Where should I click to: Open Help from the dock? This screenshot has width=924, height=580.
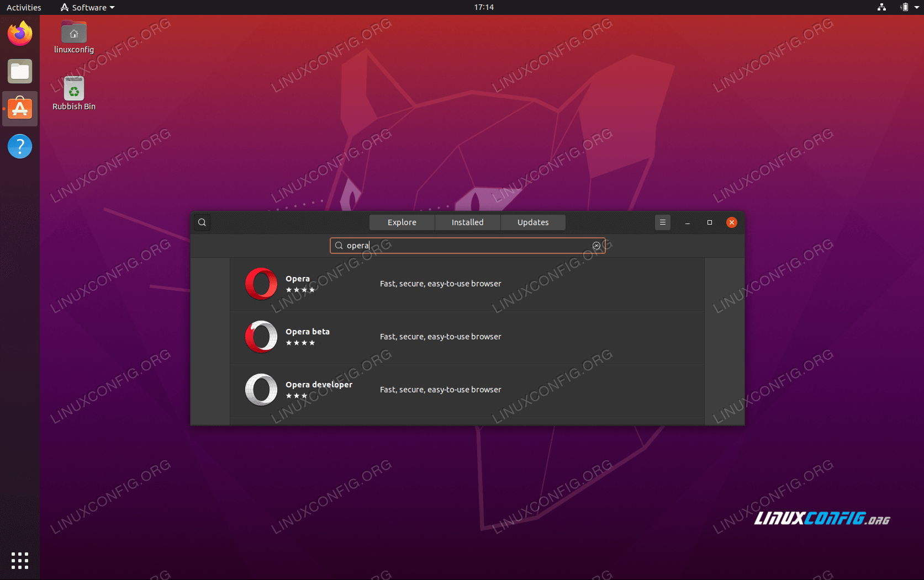pos(20,146)
